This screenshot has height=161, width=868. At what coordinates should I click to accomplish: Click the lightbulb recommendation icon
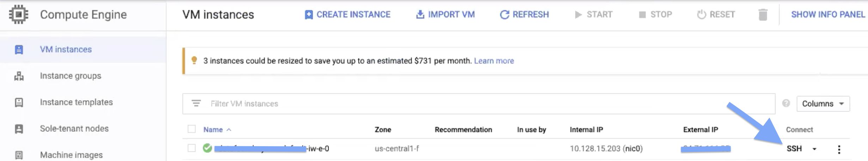pos(194,60)
